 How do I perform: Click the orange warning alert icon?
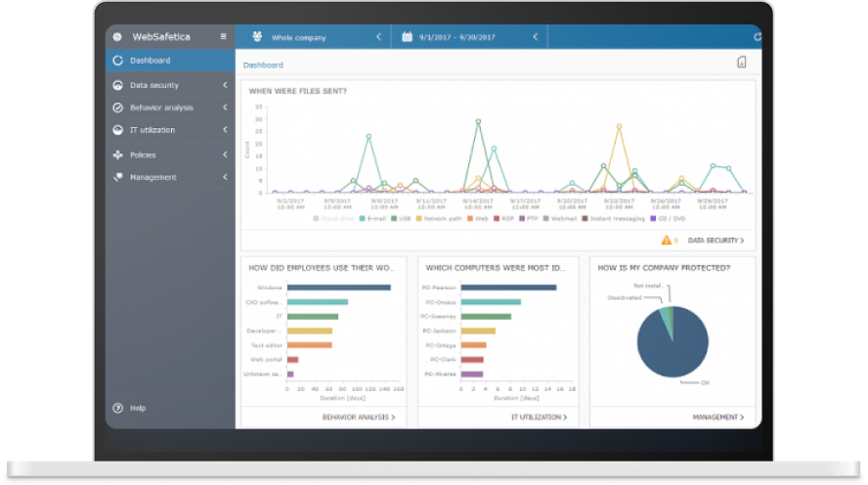(666, 240)
